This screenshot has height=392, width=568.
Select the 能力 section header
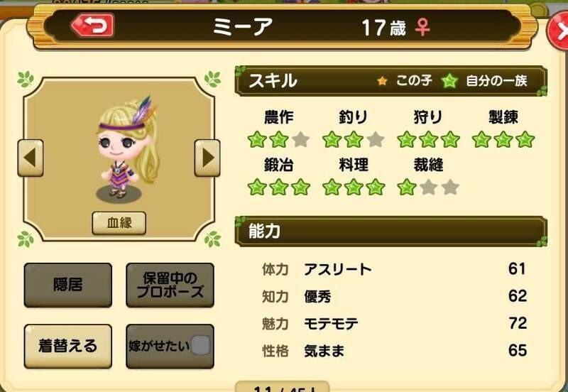coord(391,232)
